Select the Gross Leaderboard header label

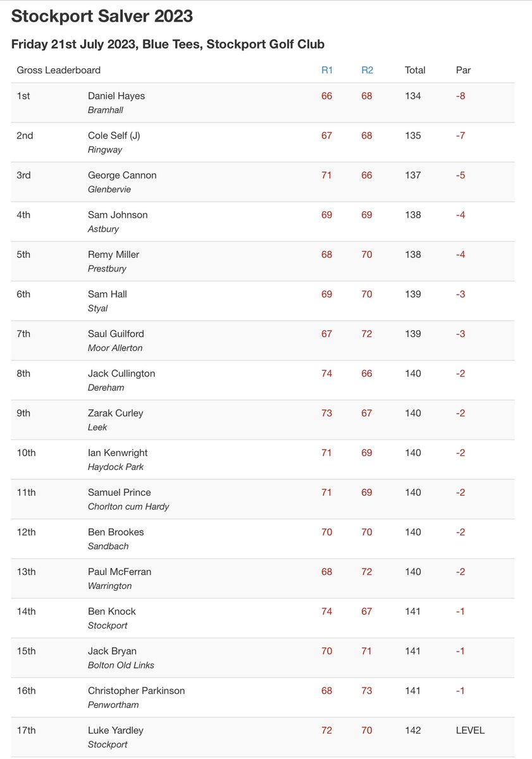[x=59, y=70]
